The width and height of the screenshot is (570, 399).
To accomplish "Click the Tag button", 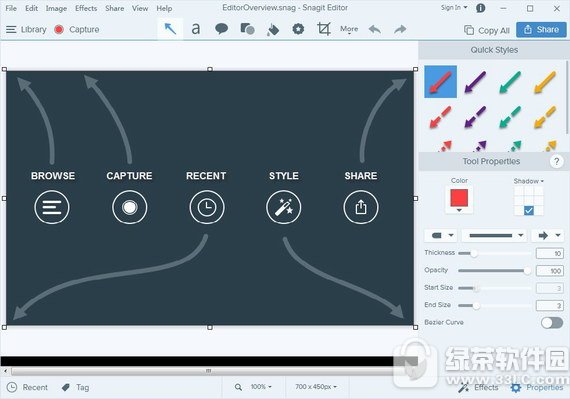I will [x=75, y=387].
